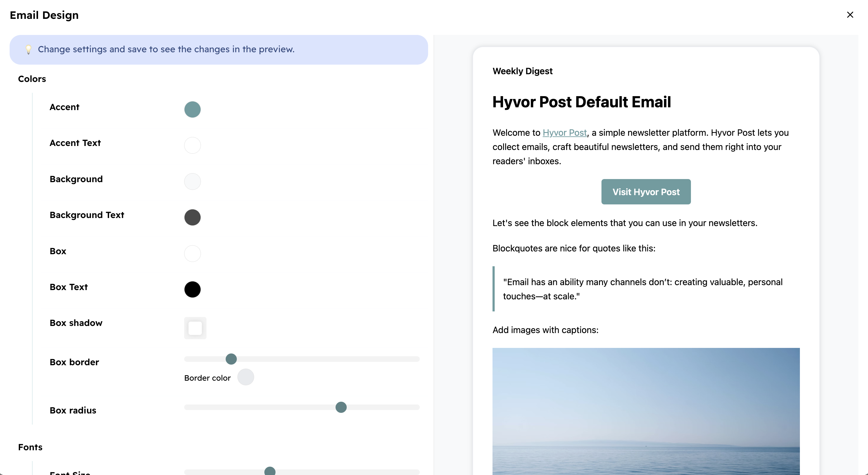Open the Accent Text color picker
The width and height of the screenshot is (868, 475).
coord(193,145)
